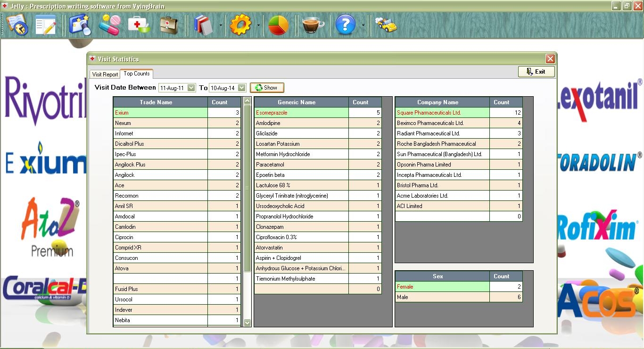This screenshot has height=349, width=644.
Task: Select the Atorvastatin generic row
Action: click(318, 248)
